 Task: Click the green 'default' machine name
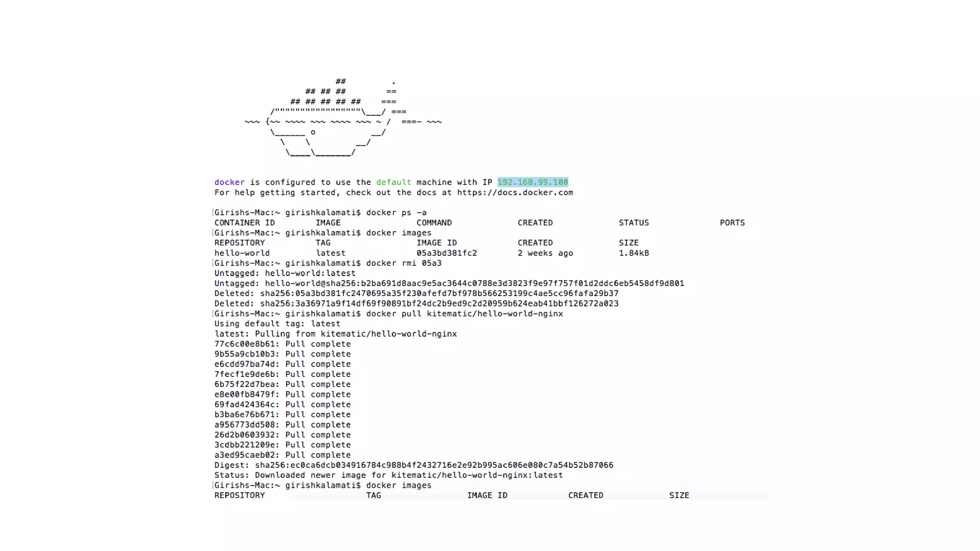click(x=393, y=182)
